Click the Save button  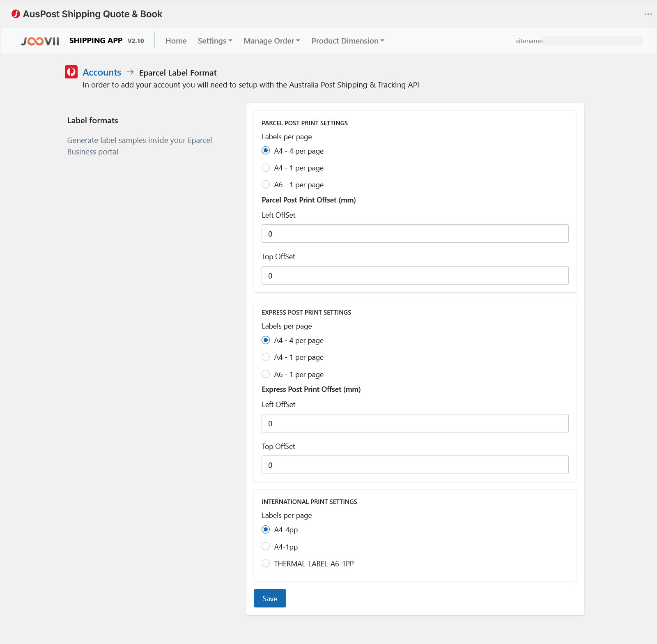(x=270, y=598)
